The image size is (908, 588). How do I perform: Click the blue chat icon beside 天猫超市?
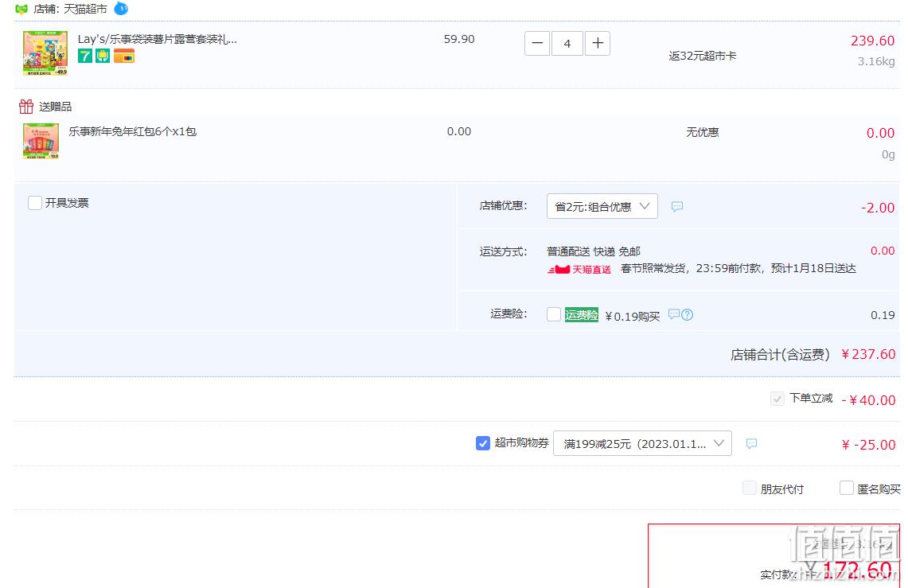coord(121,9)
